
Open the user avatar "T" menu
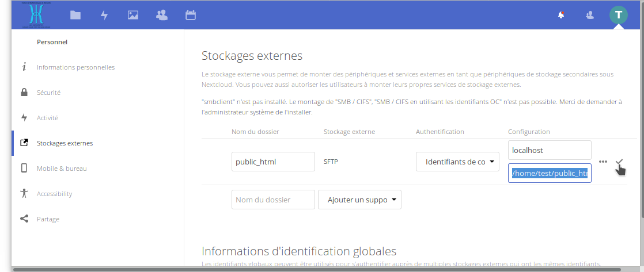pyautogui.click(x=618, y=15)
